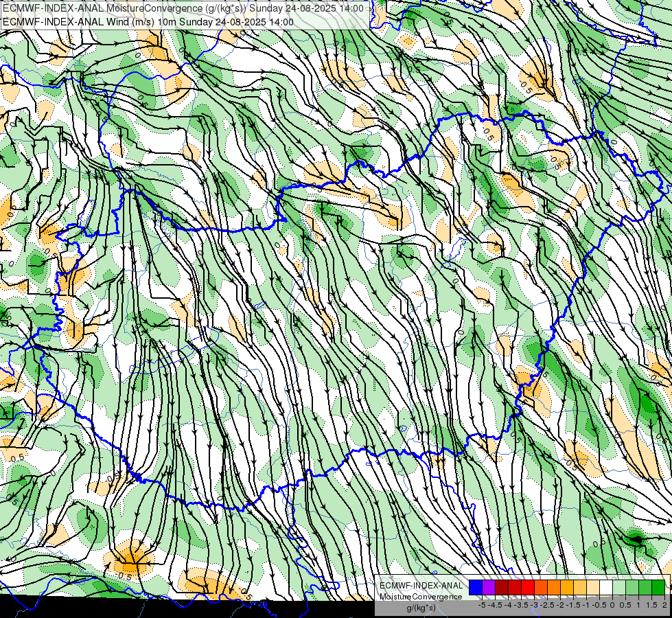Click the '-3' tick label in legend
This screenshot has height=618, width=672.
pyautogui.click(x=534, y=605)
